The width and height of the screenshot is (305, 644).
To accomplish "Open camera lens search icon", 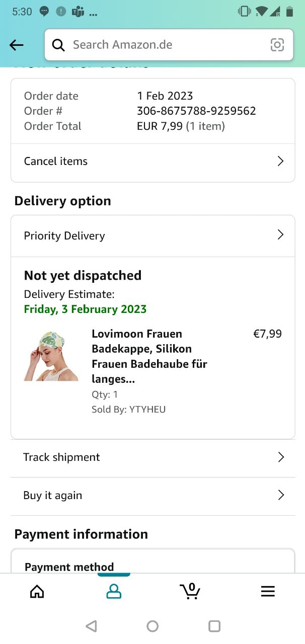I will click(x=277, y=45).
